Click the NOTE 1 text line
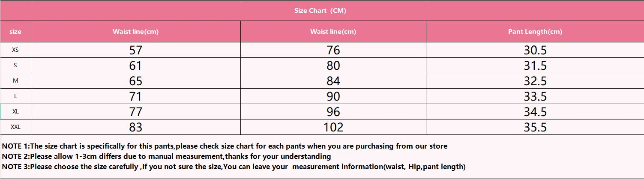Image resolution: width=644 pixels, height=179 pixels. tap(225, 146)
